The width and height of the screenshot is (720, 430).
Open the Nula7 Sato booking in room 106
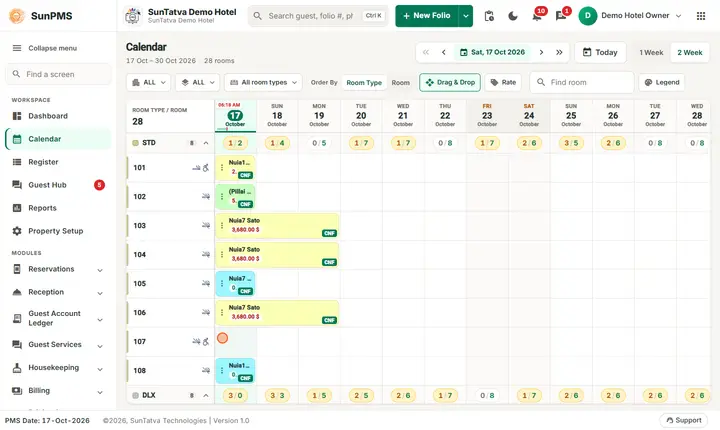(x=277, y=313)
